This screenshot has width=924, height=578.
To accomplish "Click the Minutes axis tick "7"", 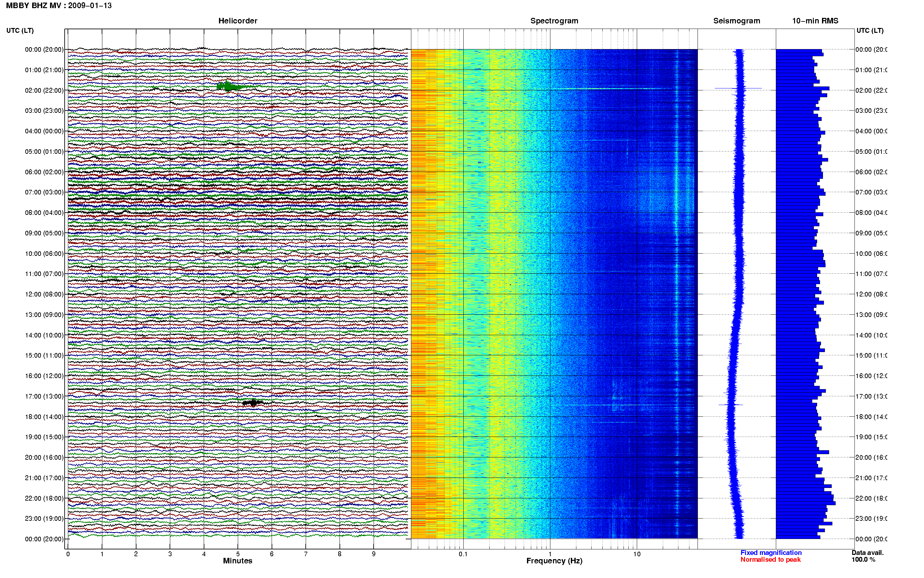I will tap(306, 554).
